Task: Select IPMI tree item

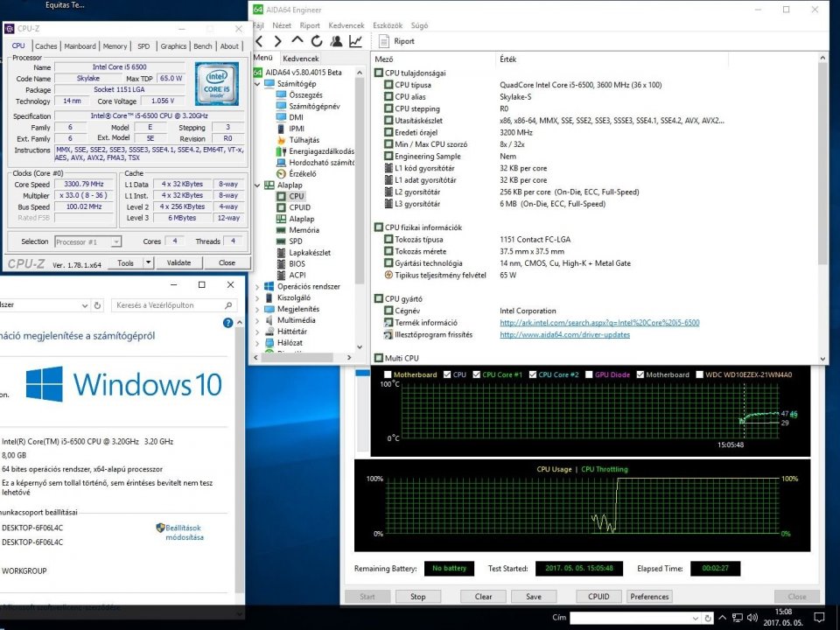Action: 297,129
